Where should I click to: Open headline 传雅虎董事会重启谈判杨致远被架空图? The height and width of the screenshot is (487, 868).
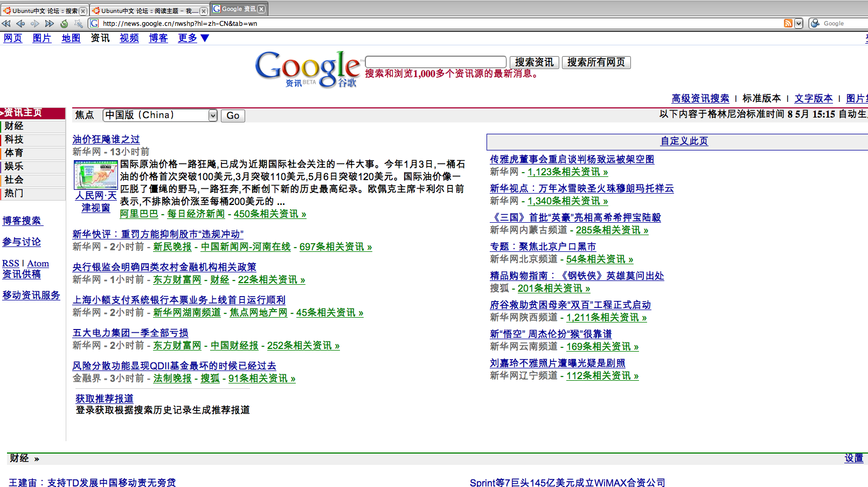[572, 159]
